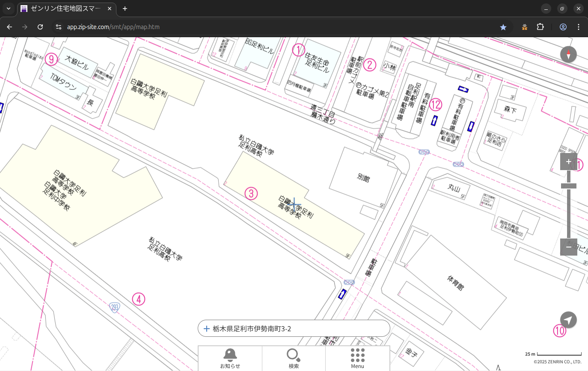Click the compass north indicator

point(568,54)
